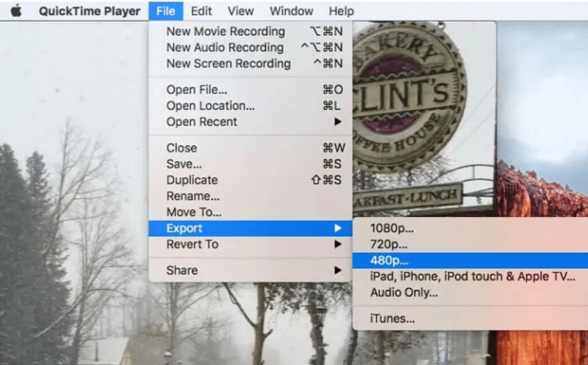
Task: Export the movie as 480p…
Action: [470, 260]
